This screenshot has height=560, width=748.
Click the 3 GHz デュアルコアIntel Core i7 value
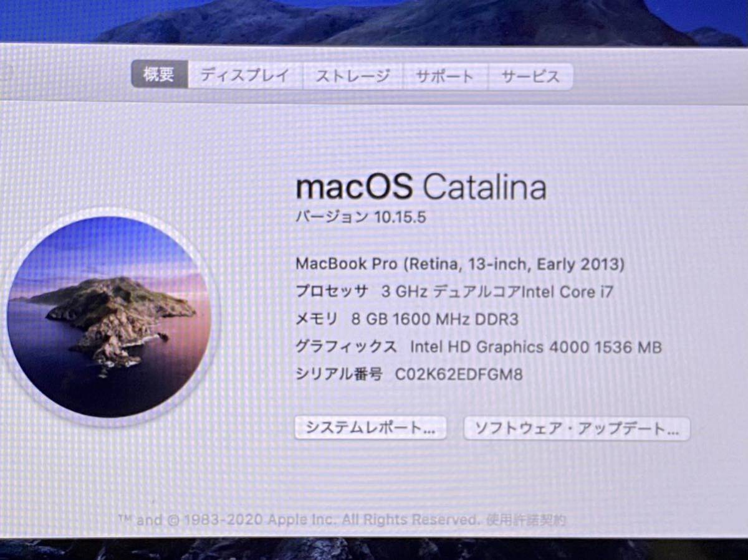[x=497, y=292]
